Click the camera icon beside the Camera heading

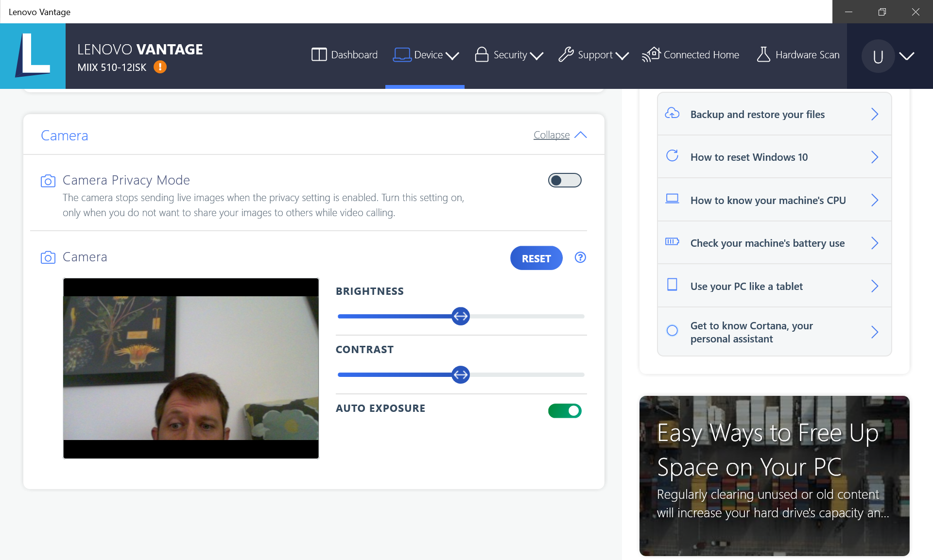(x=48, y=257)
